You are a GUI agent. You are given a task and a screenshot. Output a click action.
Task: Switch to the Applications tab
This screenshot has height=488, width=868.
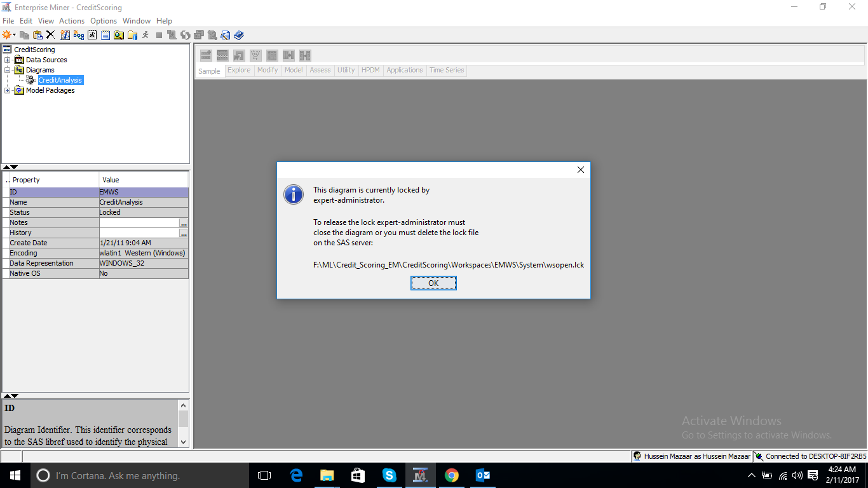point(405,70)
